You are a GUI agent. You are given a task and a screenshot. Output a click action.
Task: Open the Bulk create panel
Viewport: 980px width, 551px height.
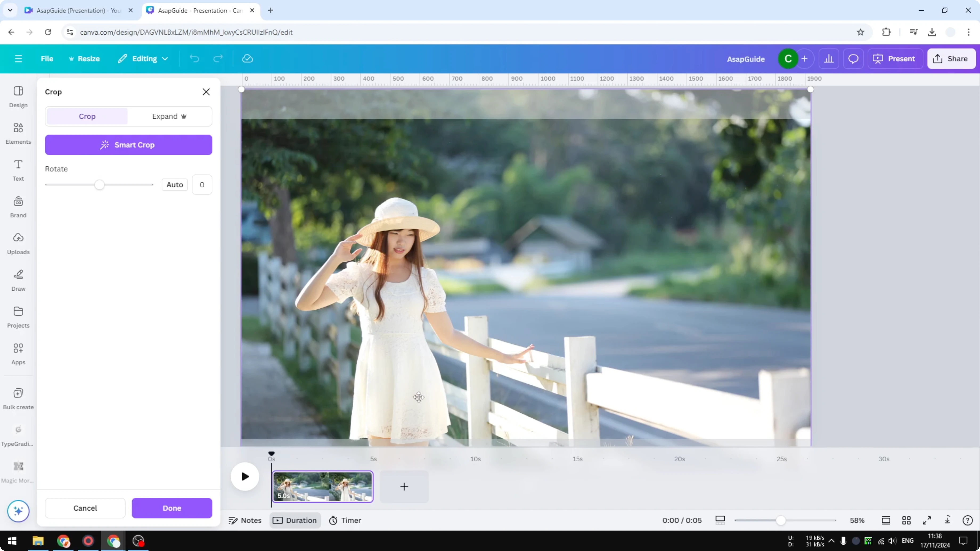click(18, 398)
